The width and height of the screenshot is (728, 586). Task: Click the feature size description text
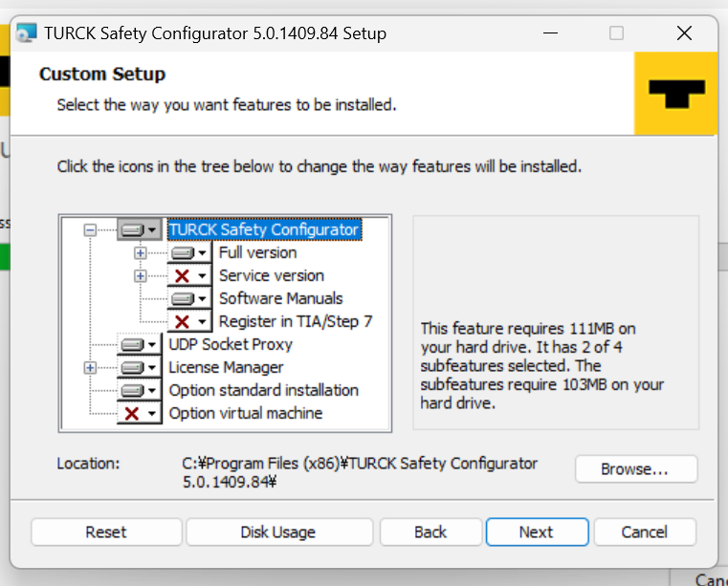pos(542,366)
